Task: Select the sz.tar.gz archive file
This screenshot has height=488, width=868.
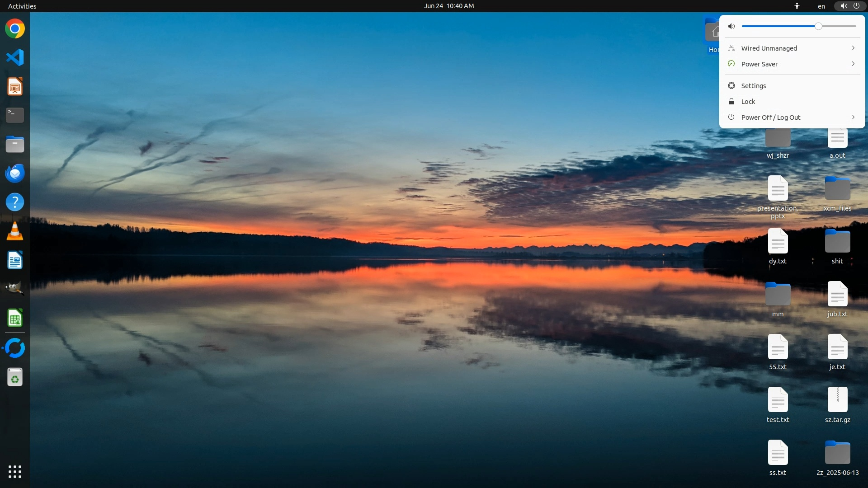Action: pos(837,404)
